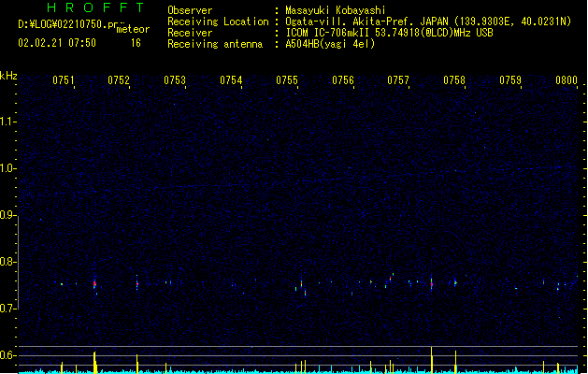This screenshot has width=588, height=374.
Task: Click the HROFFT title text
Action: 95,7
